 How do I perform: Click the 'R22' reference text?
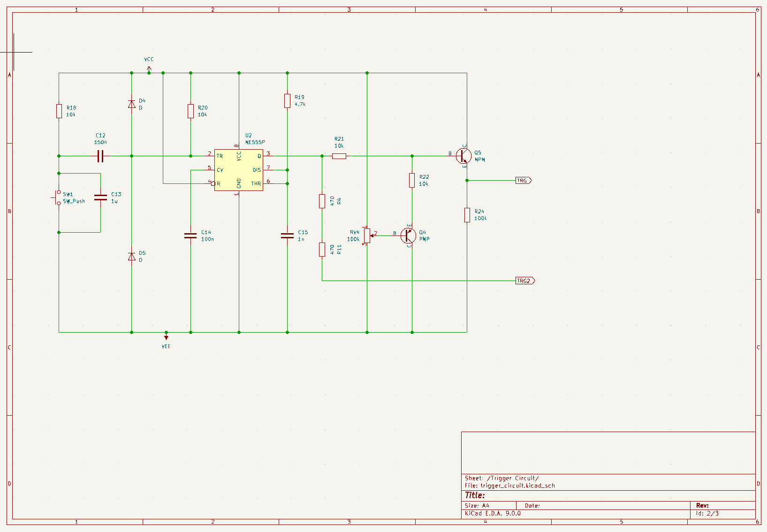(x=424, y=177)
